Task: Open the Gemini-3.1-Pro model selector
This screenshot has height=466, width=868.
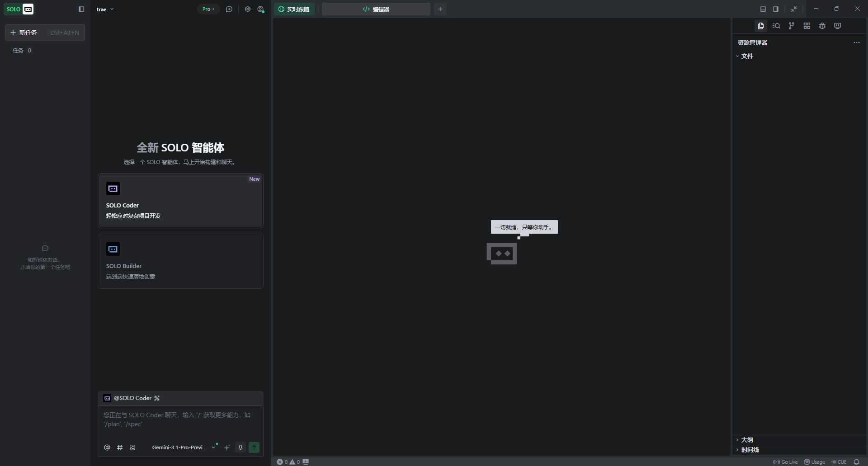Action: [x=183, y=447]
